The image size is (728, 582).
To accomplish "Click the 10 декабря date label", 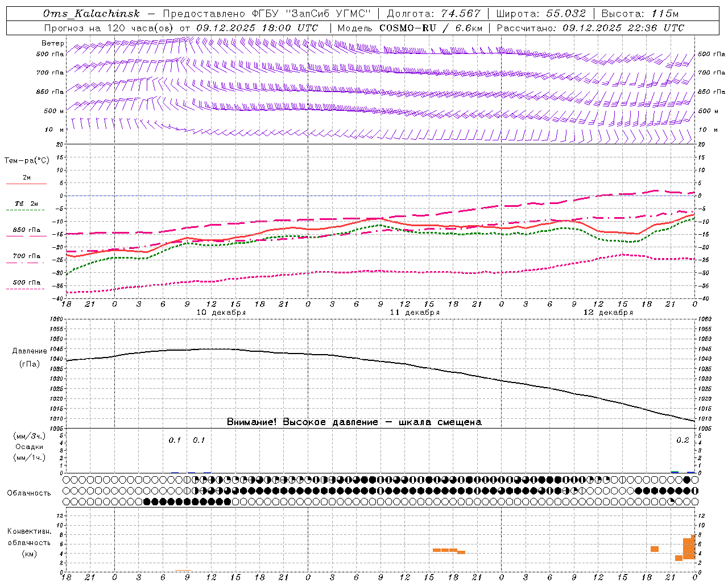I will (221, 313).
